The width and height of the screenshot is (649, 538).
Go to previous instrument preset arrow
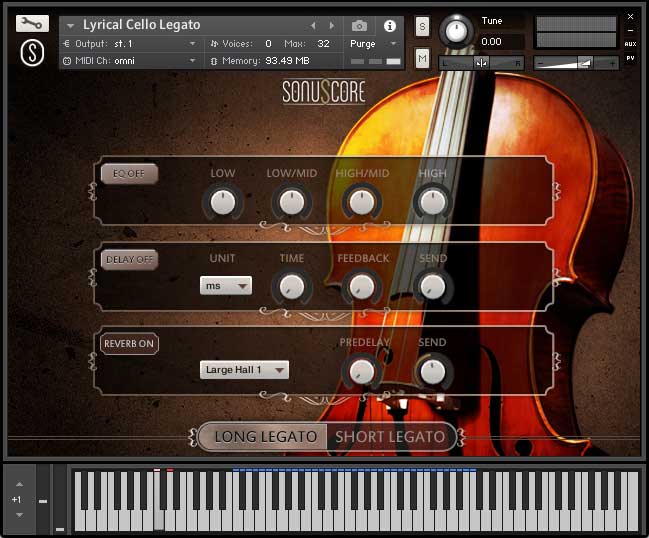coord(313,26)
